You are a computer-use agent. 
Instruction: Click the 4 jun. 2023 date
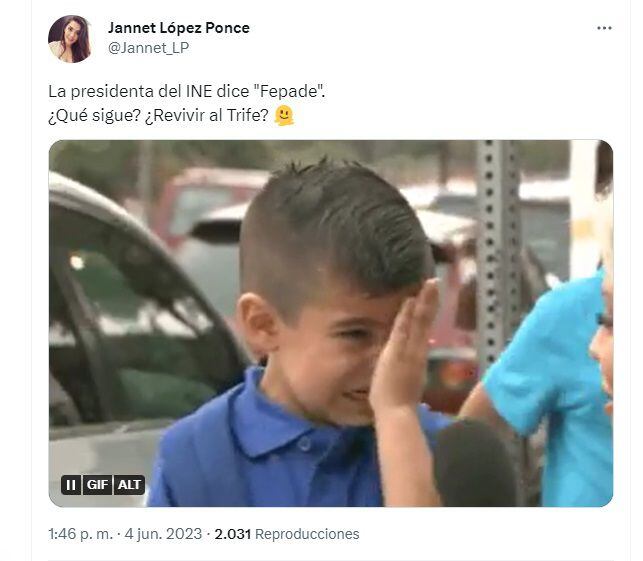163,534
